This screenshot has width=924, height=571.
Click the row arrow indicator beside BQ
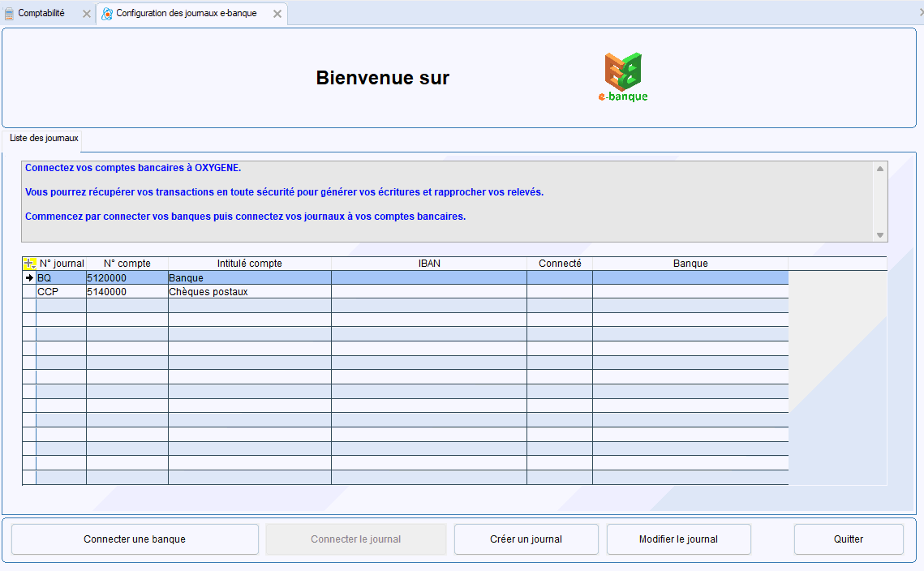tap(29, 277)
